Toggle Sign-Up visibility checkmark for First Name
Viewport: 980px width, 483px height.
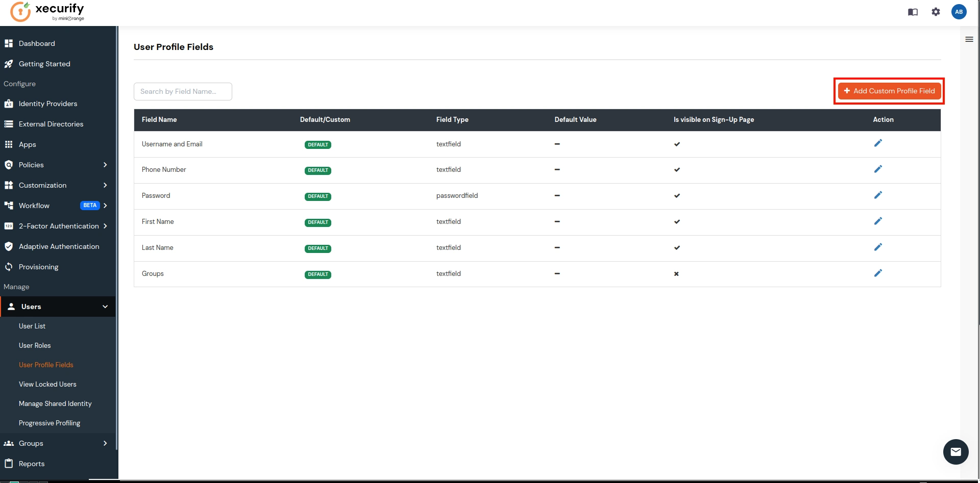point(677,222)
